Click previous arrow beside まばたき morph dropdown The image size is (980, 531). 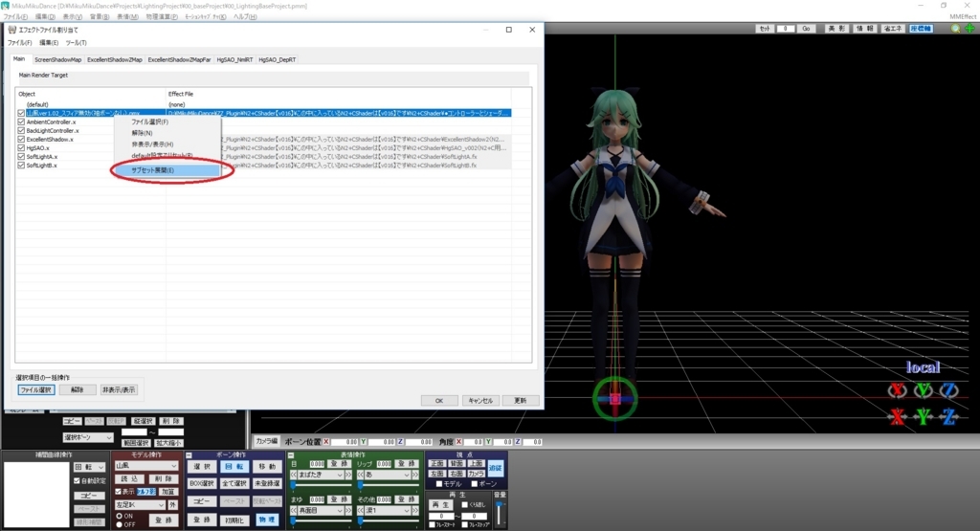[x=294, y=476]
